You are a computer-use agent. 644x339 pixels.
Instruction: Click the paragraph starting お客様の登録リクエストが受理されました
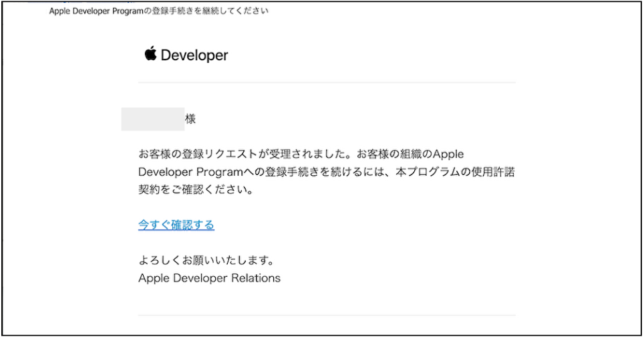pos(327,172)
